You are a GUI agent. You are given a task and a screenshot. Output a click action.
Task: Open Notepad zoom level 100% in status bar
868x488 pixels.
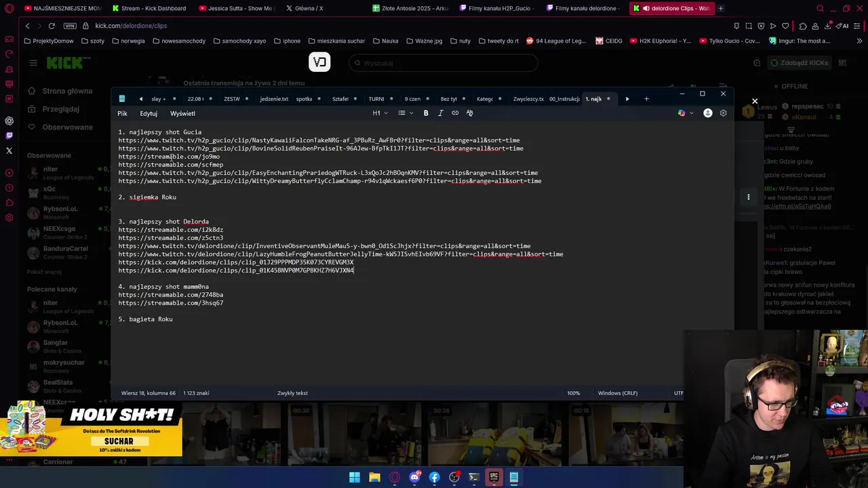tap(574, 393)
